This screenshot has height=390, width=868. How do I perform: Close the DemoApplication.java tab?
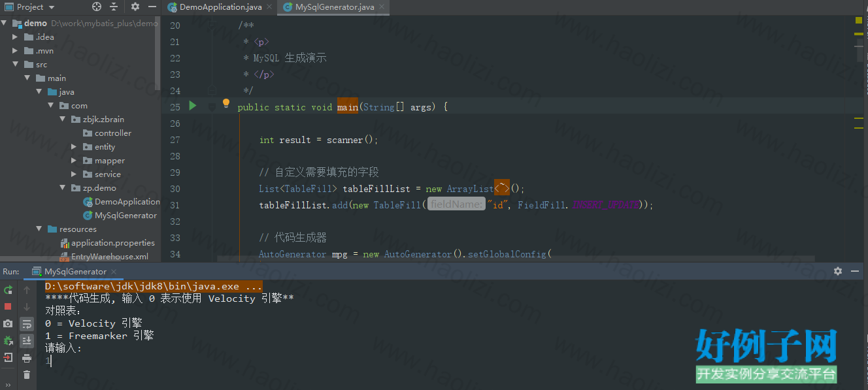(x=268, y=7)
